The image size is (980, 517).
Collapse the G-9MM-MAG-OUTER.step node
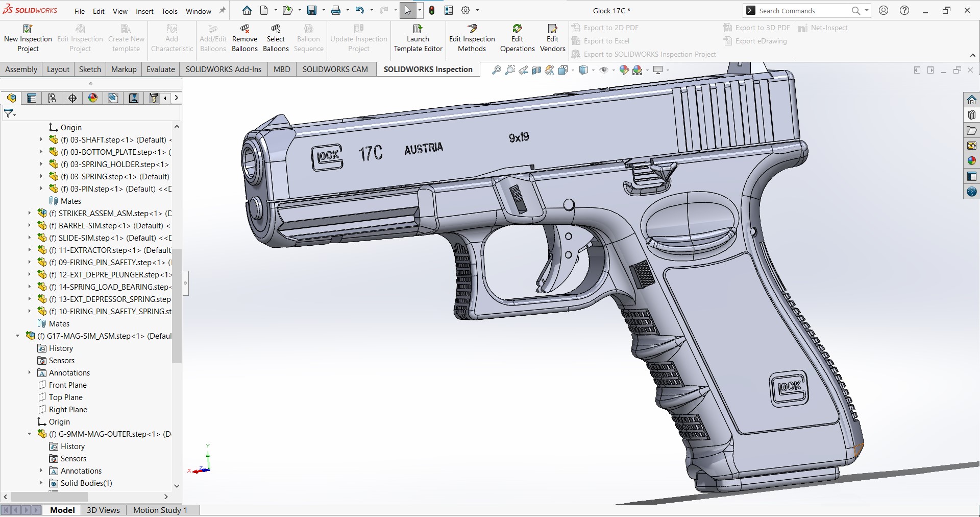(x=30, y=434)
